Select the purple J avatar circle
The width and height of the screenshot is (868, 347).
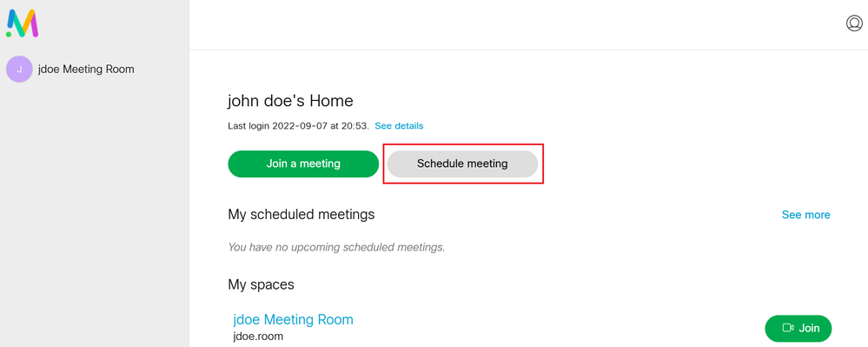[x=19, y=70]
